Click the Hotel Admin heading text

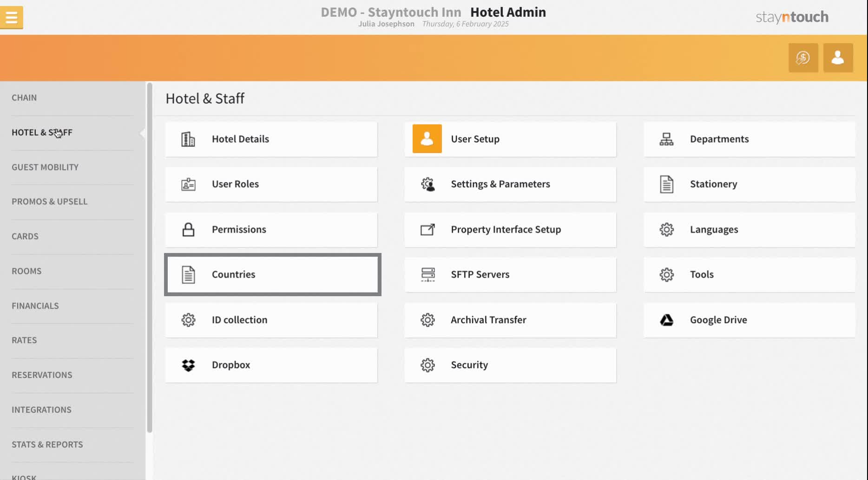click(508, 12)
